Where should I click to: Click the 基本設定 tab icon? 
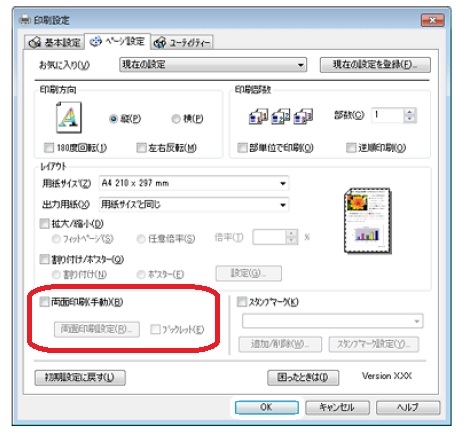pos(35,43)
